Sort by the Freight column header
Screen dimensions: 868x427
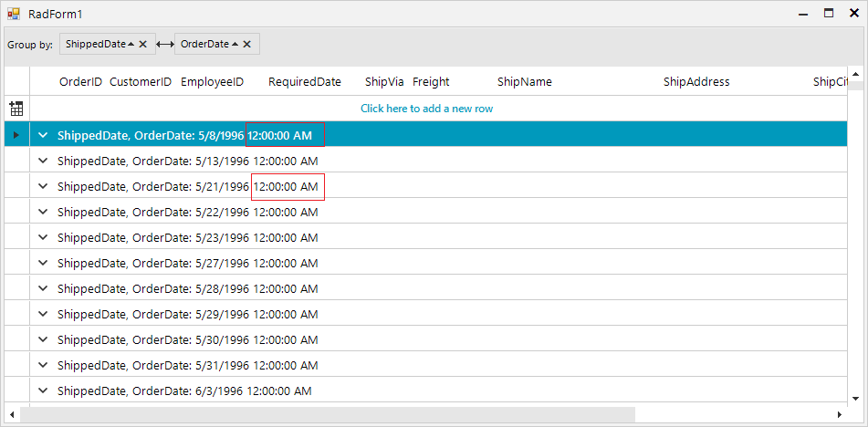coord(431,82)
